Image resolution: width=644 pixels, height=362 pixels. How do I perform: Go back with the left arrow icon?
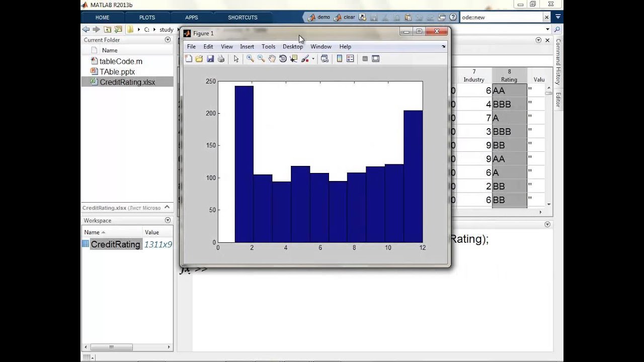tap(86, 29)
